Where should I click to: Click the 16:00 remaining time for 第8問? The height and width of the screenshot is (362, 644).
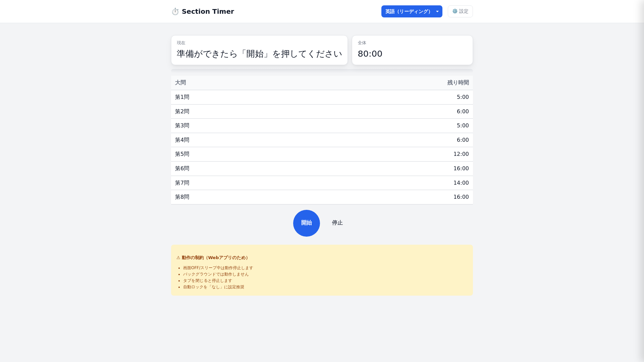[x=461, y=197]
